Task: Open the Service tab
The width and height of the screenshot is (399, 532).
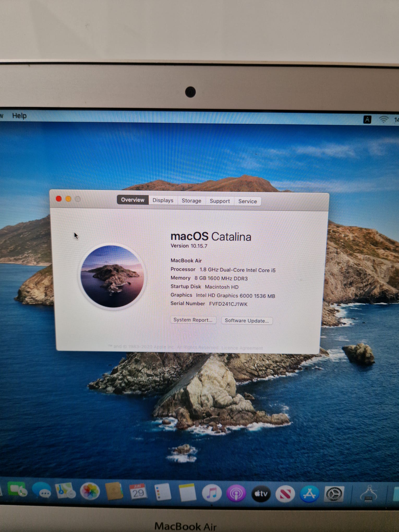Action: 247,201
